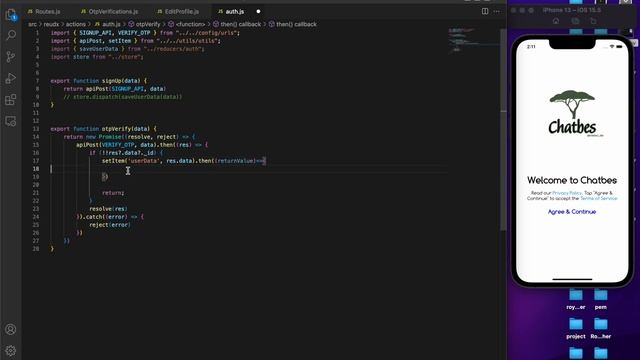Click the new Promise text on line 14
The width and height of the screenshot is (640, 360).
pos(104,137)
